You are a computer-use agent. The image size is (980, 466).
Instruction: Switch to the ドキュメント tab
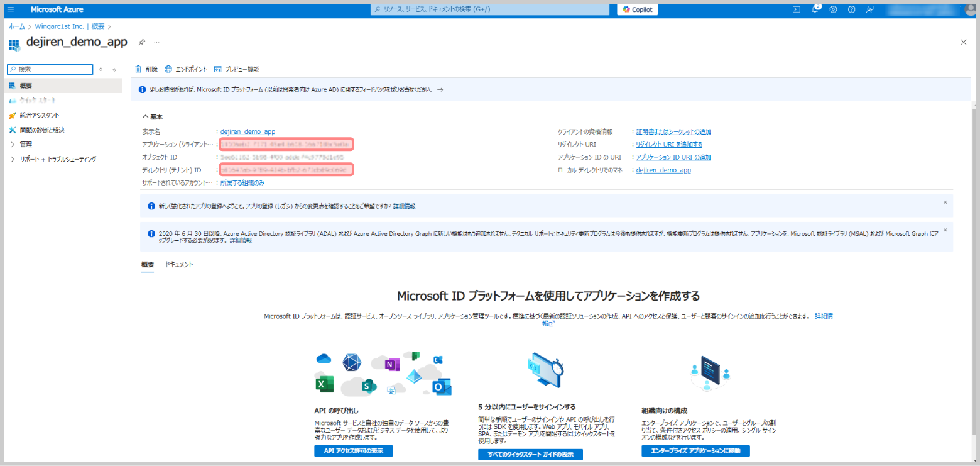179,265
